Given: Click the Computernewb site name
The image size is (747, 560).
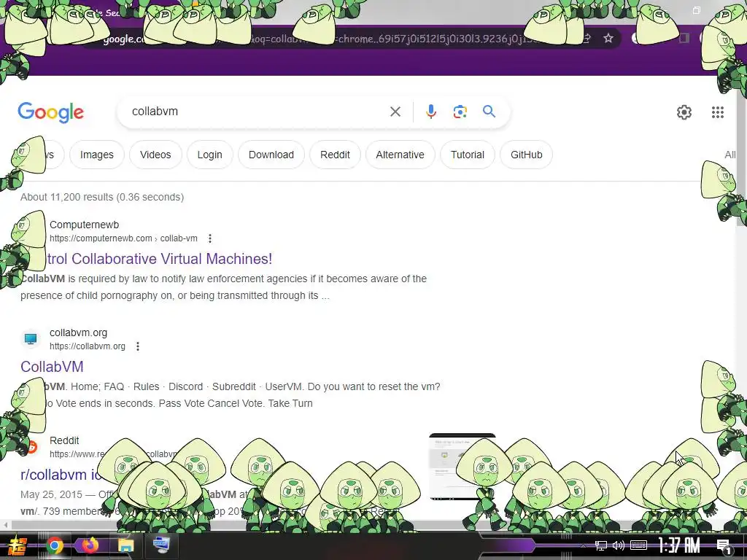Looking at the screenshot, I should (85, 225).
